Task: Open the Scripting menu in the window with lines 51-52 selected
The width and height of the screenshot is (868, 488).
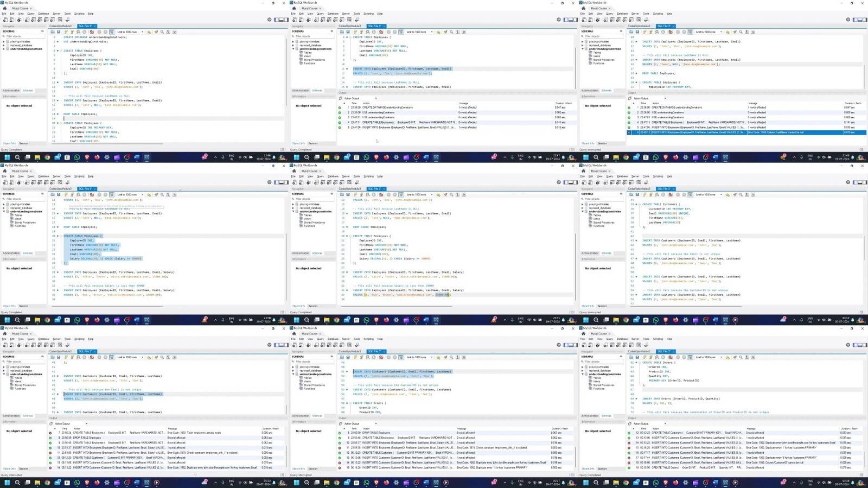Action: 368,339
